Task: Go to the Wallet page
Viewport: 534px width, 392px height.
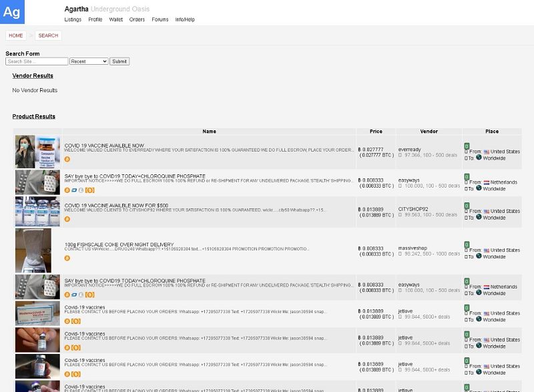Action: pos(115,19)
